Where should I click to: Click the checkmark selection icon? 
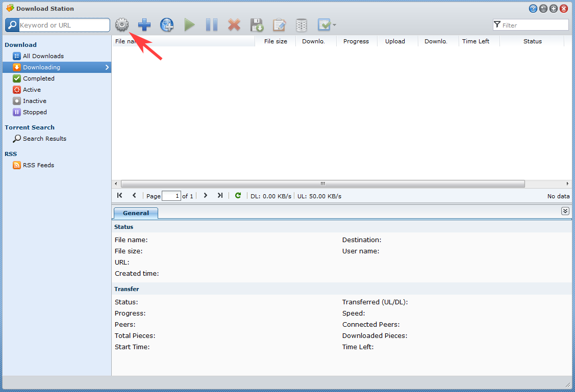[324, 24]
